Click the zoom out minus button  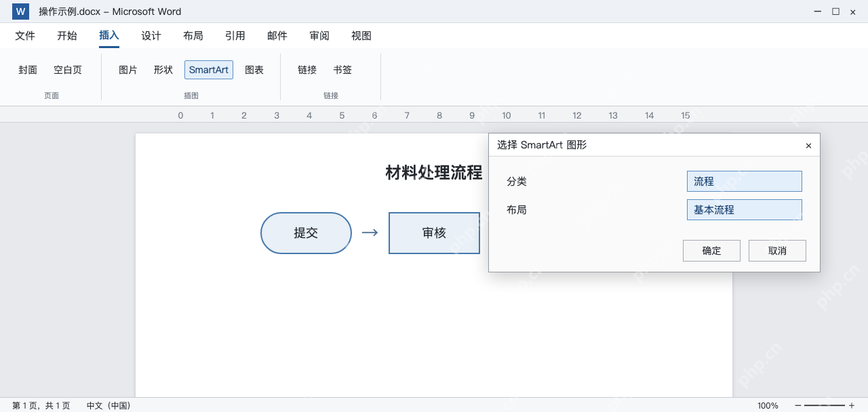coord(798,405)
